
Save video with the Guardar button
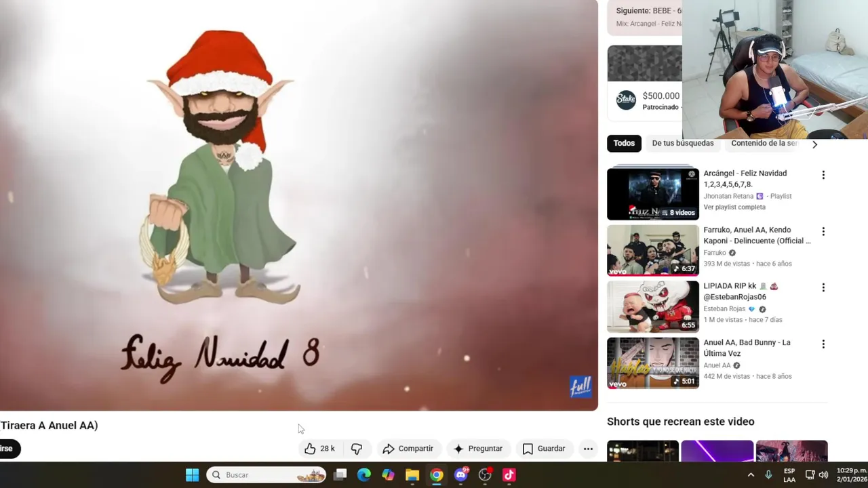[x=544, y=449]
